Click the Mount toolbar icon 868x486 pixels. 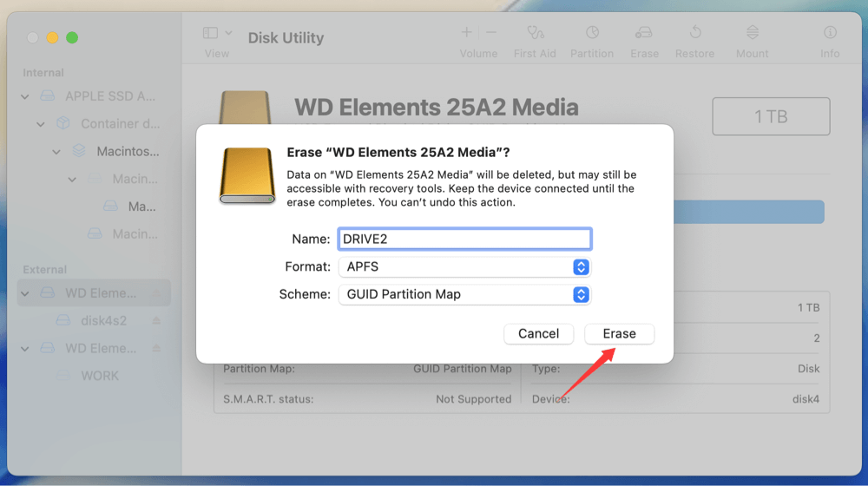coord(753,33)
